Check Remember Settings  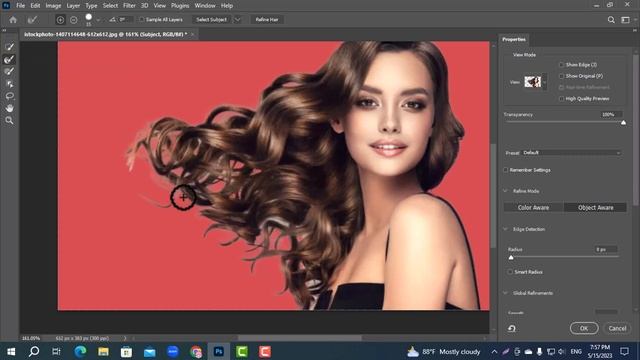coord(506,170)
